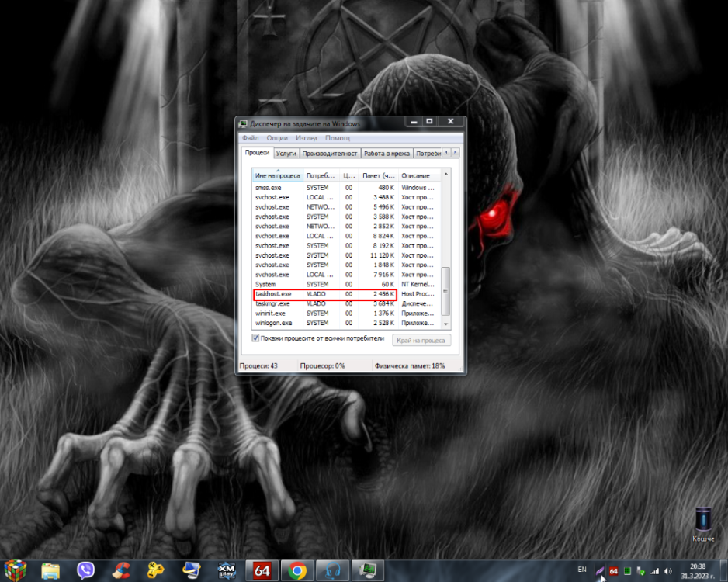
Task: Open XMPlay from the taskbar
Action: [x=227, y=571]
